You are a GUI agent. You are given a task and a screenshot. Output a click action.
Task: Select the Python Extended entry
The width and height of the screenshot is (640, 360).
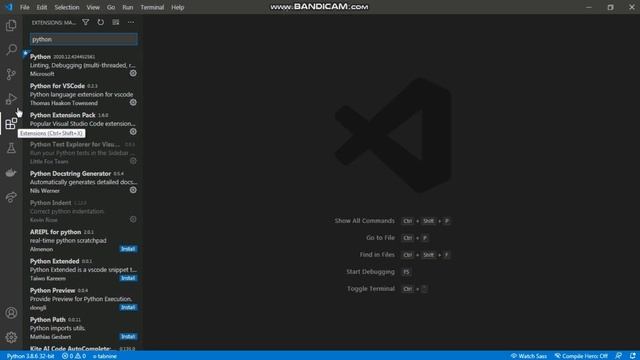(x=82, y=269)
